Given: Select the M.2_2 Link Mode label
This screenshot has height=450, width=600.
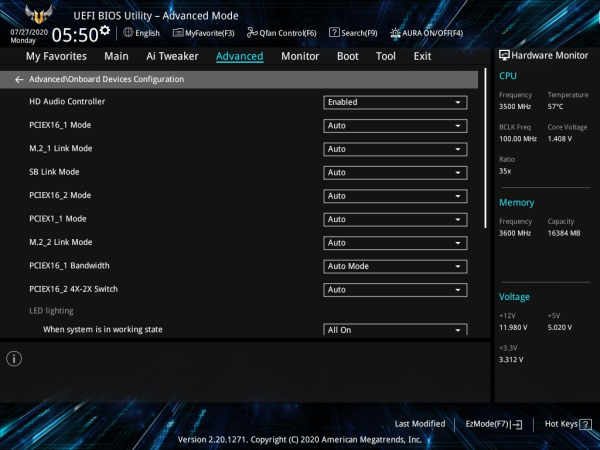Looking at the screenshot, I should (60, 242).
